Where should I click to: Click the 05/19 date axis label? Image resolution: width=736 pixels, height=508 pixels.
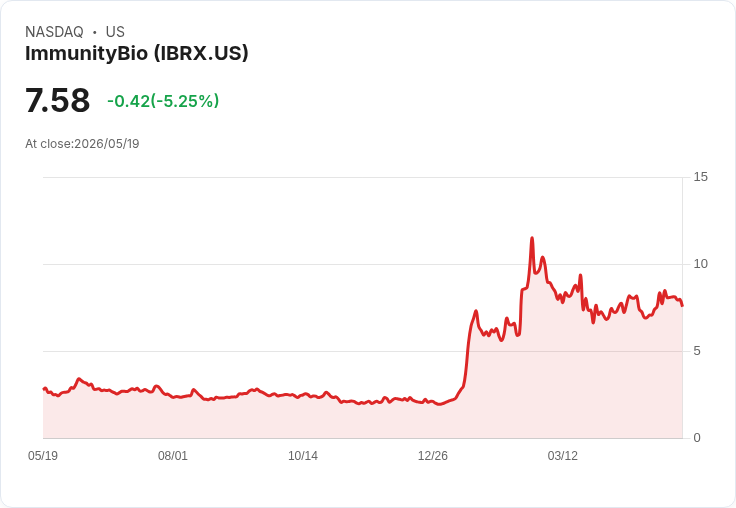coord(43,456)
